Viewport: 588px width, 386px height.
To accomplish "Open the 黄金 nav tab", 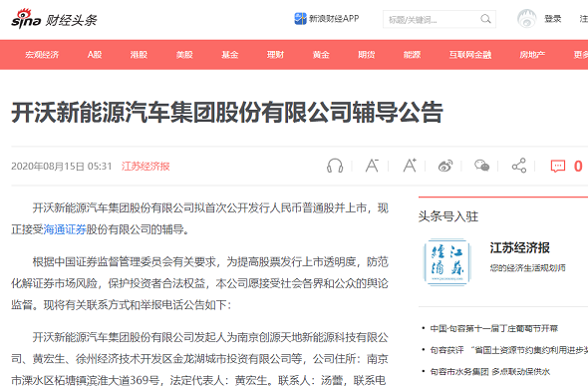I will tap(321, 55).
